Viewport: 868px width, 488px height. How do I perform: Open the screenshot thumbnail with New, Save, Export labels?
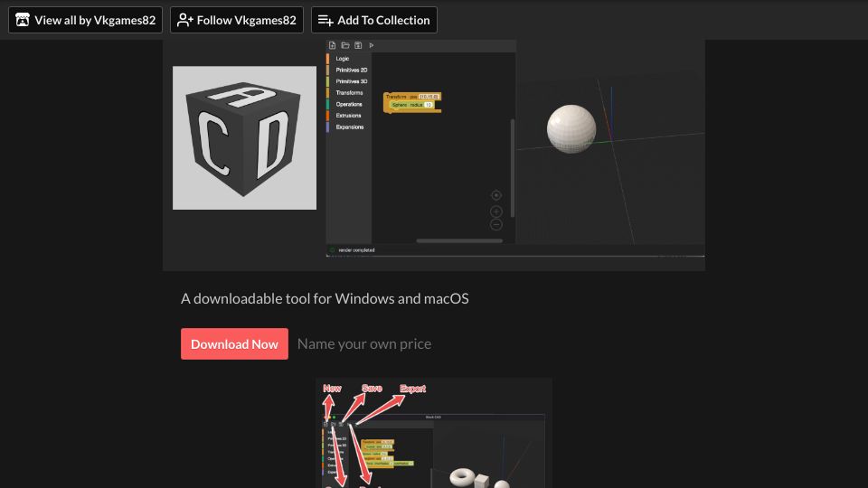coord(434,433)
